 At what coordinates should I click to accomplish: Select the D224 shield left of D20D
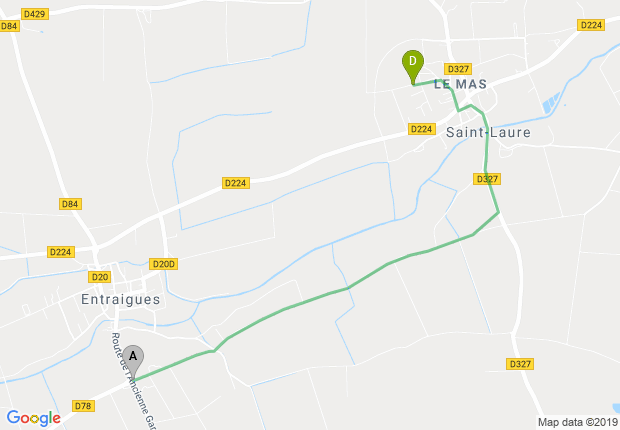pyautogui.click(x=60, y=252)
